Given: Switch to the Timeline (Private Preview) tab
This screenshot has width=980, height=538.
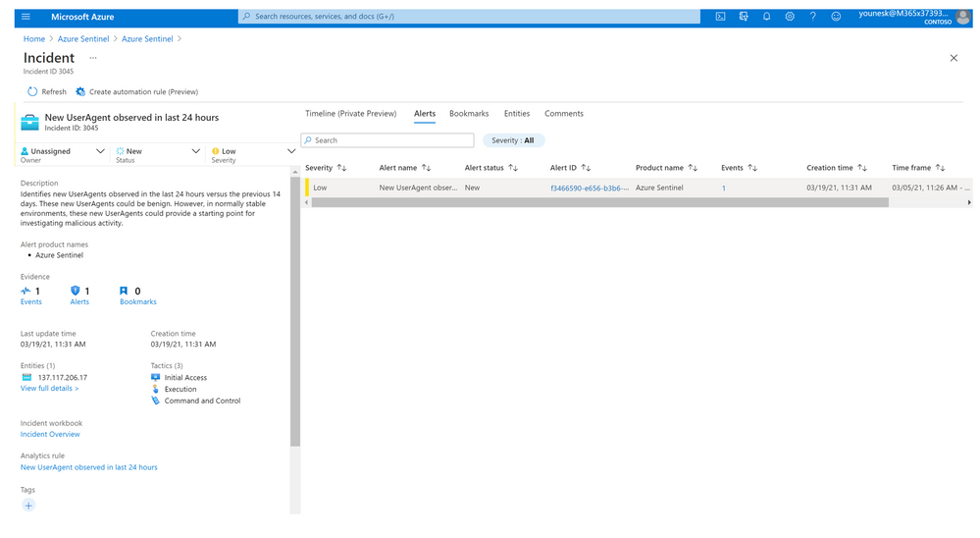Looking at the screenshot, I should [x=350, y=114].
